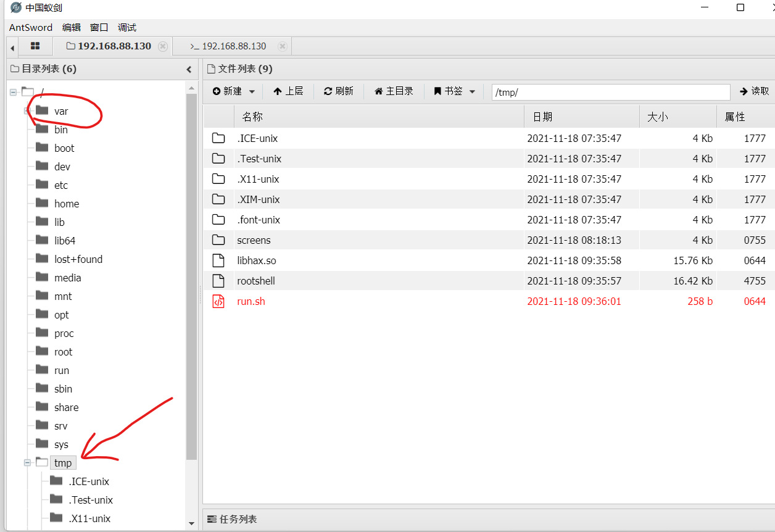The image size is (775, 532).
Task: Select .ICE-unix under tmp in tree
Action: pos(89,481)
